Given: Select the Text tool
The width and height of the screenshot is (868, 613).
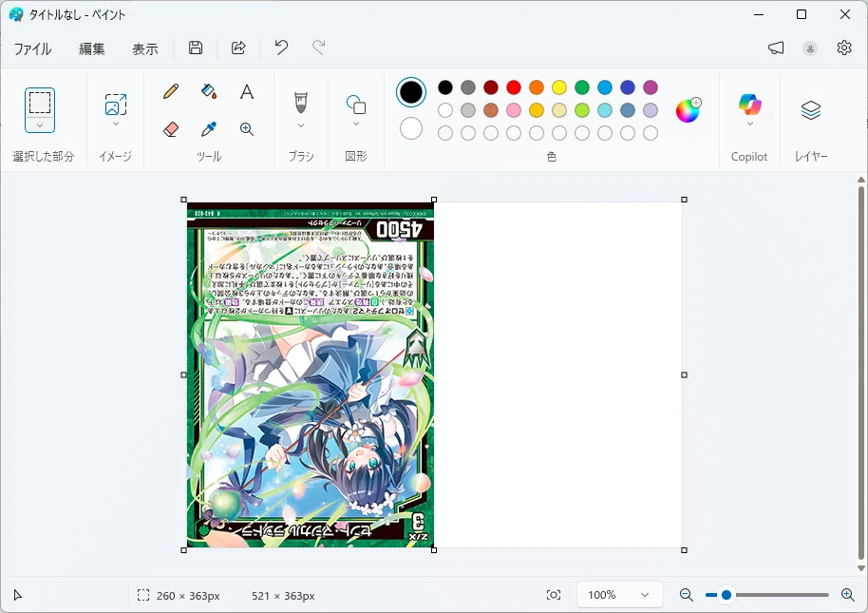Looking at the screenshot, I should click(x=247, y=91).
